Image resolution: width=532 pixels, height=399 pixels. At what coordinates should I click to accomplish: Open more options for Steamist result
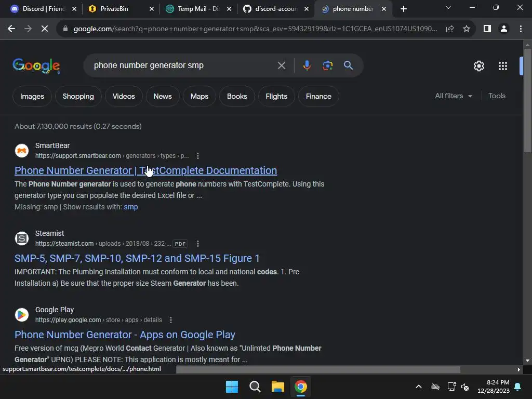198,244
